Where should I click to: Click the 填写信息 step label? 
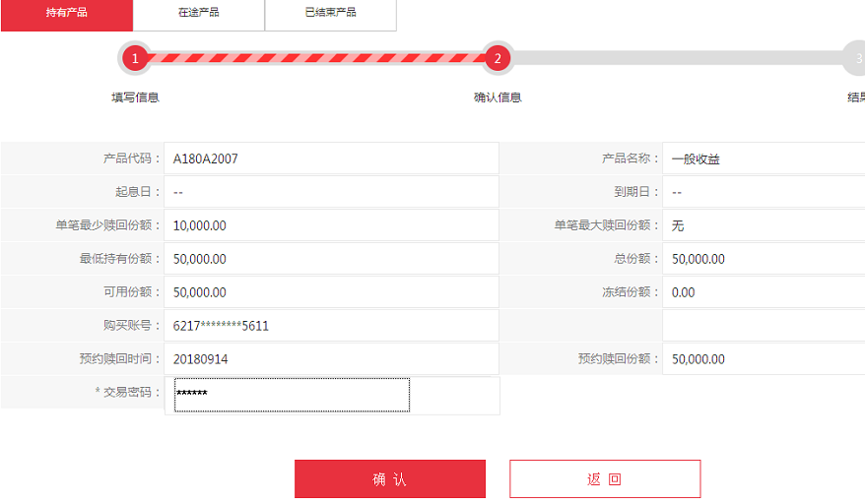(x=135, y=97)
